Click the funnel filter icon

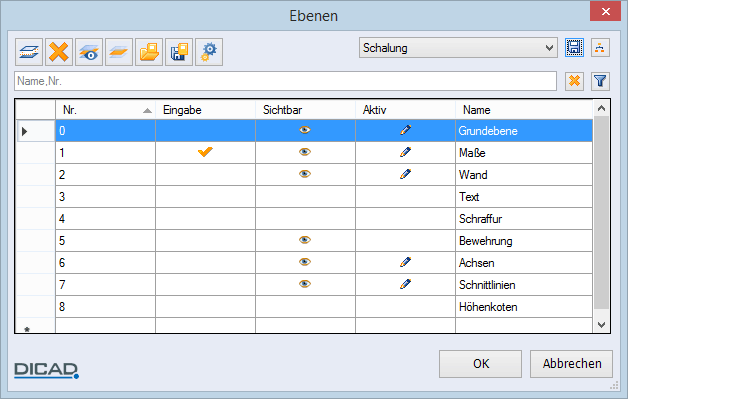click(600, 81)
